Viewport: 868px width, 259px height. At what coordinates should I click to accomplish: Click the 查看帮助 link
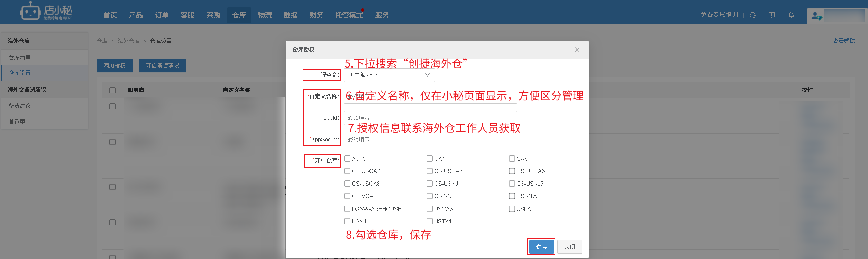point(844,41)
